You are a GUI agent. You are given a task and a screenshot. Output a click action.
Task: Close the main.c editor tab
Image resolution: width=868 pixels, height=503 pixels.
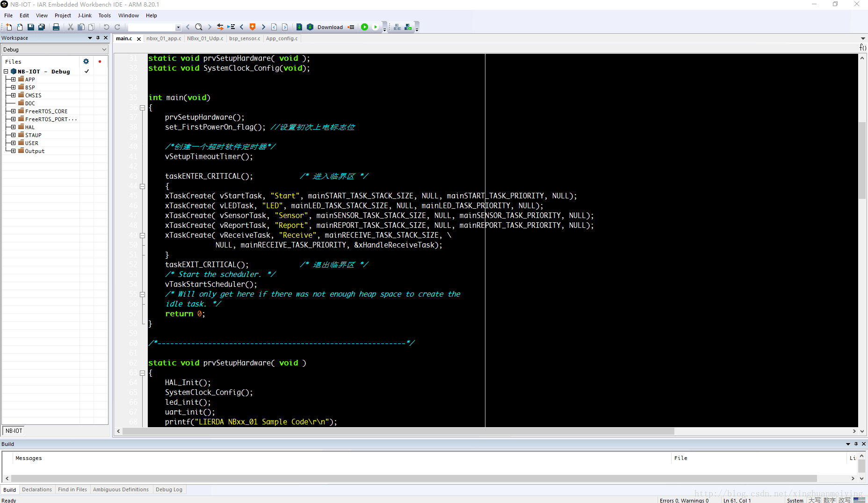139,39
